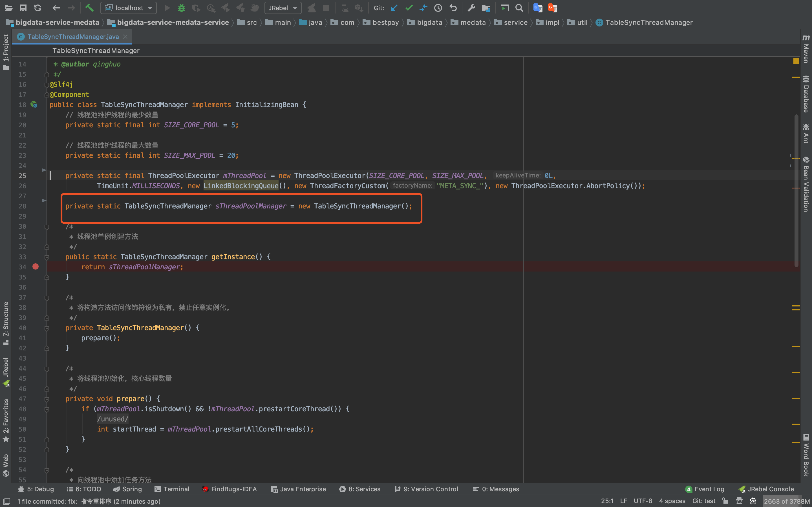
Task: Open the localhost run configuration dropdown
Action: [x=129, y=8]
